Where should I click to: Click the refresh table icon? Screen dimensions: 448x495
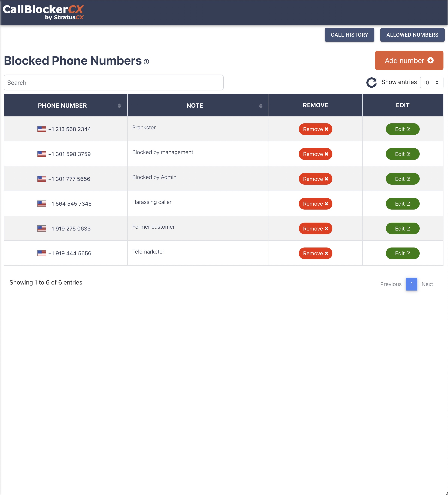pyautogui.click(x=371, y=82)
